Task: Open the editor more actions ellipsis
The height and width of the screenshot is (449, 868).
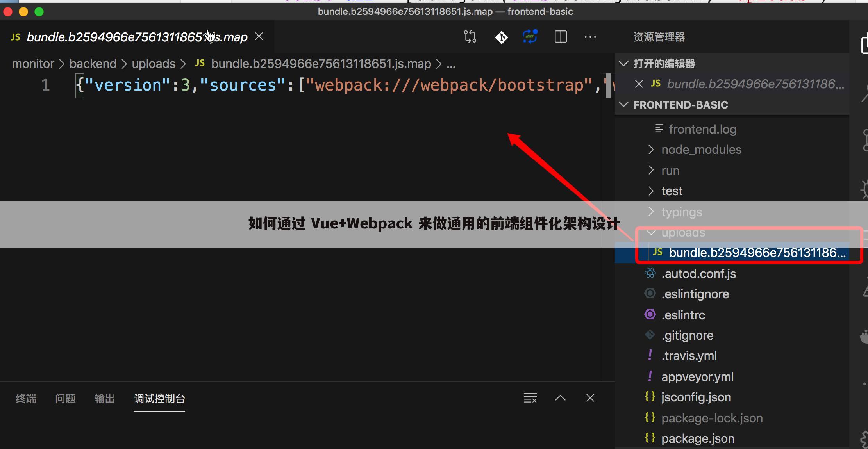Action: [x=590, y=37]
